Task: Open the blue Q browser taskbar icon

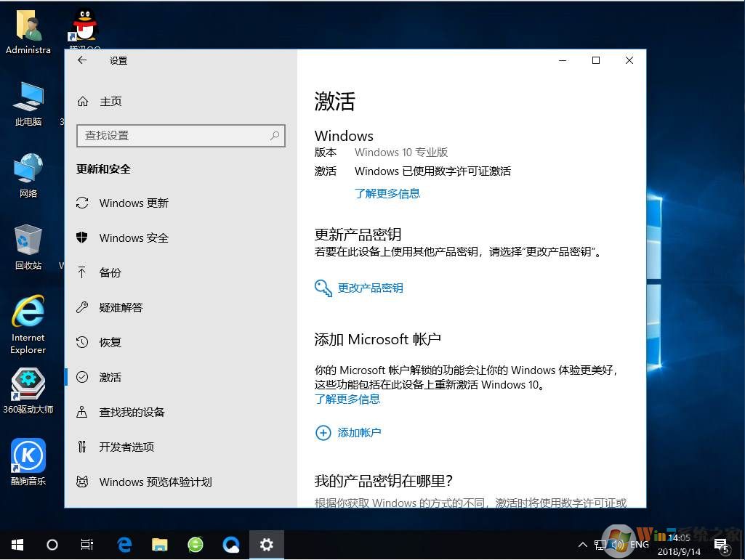Action: (x=231, y=545)
